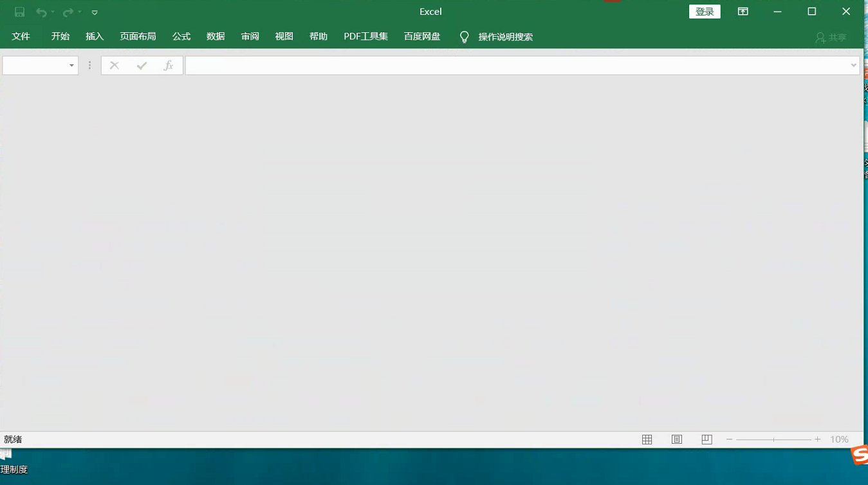Switch to the 插入 ribbon tab
This screenshot has width=868, height=485.
tap(95, 37)
